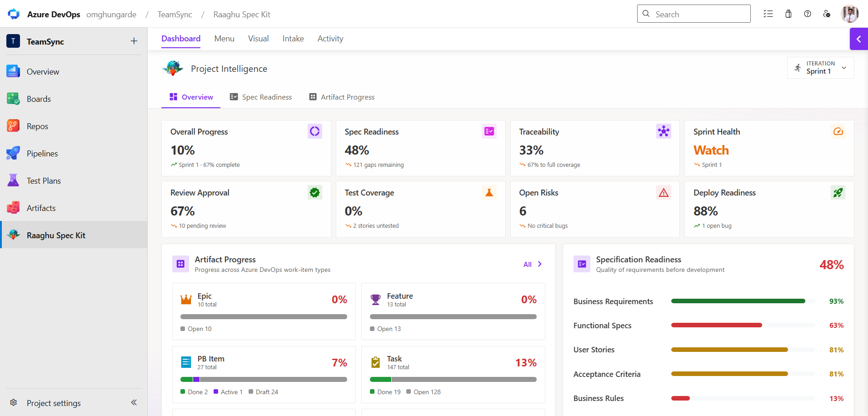The height and width of the screenshot is (416, 868).
Task: Collapse the sidebar with double chevron
Action: tap(134, 402)
